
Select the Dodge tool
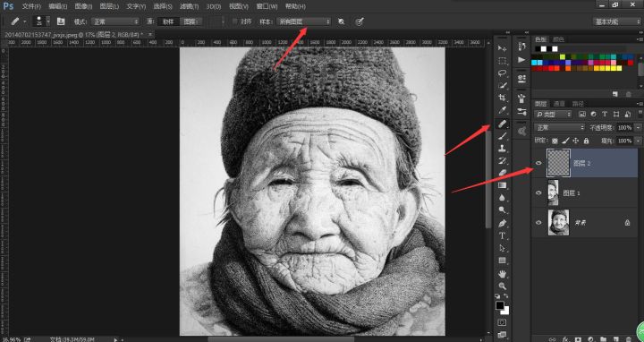pos(502,210)
